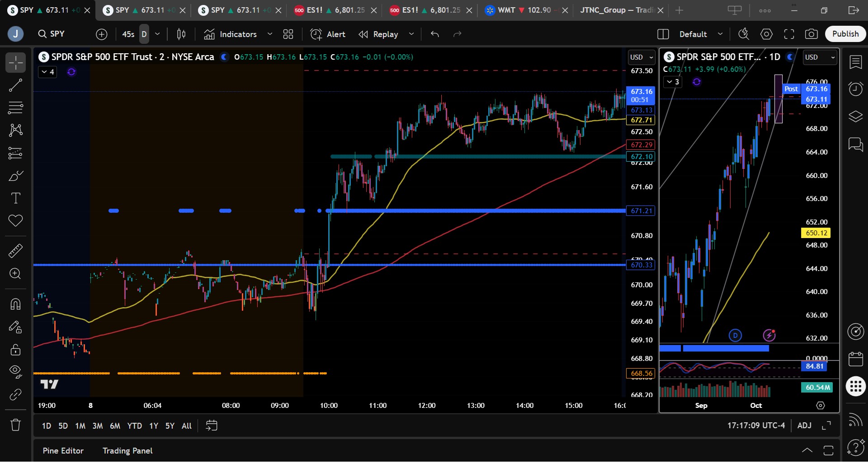Screen dimensions: 868x463
Task: Add a symbol to compare
Action: coord(102,34)
